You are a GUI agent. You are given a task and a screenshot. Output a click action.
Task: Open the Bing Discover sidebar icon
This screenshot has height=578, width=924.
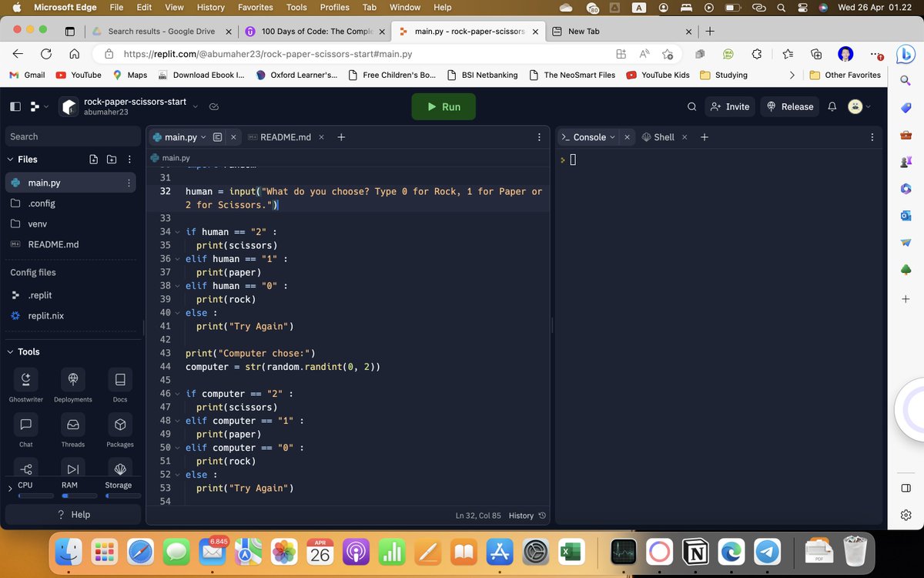pos(906,54)
